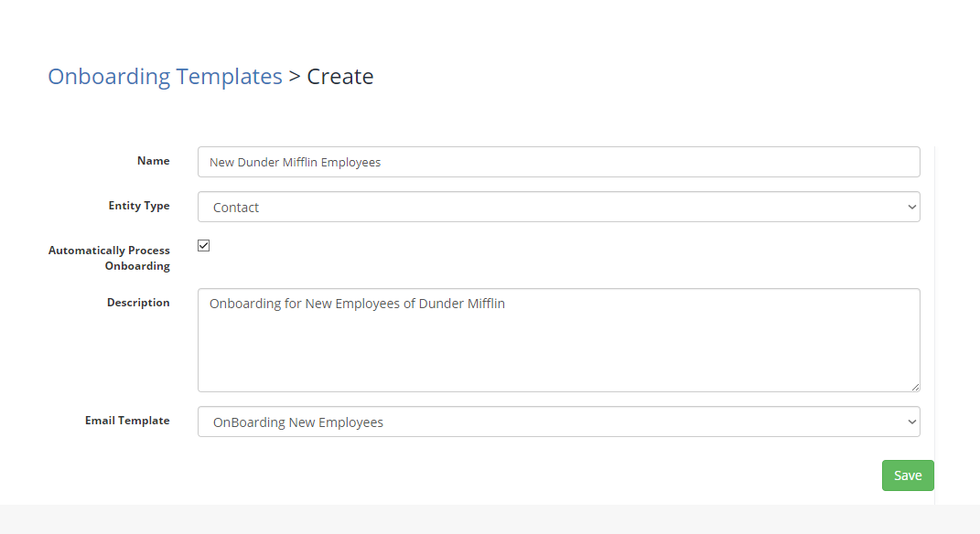980x534 pixels.
Task: Focus the Name input field
Action: (x=559, y=162)
